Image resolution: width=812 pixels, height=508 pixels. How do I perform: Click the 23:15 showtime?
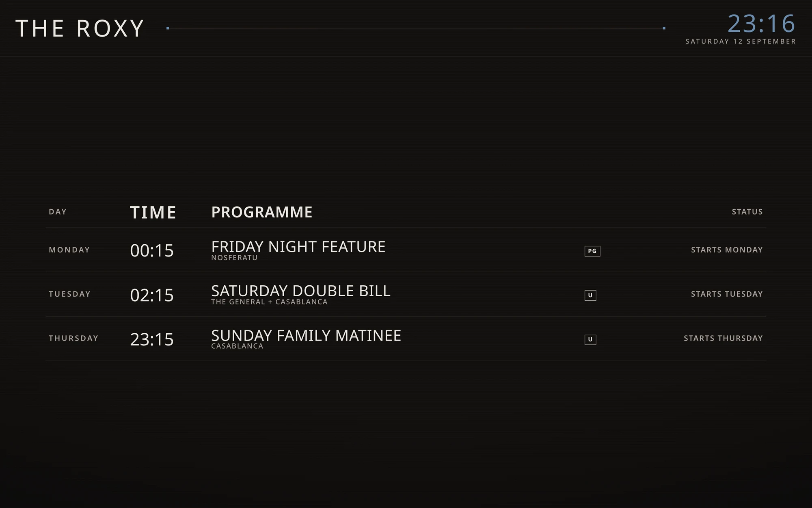152,339
